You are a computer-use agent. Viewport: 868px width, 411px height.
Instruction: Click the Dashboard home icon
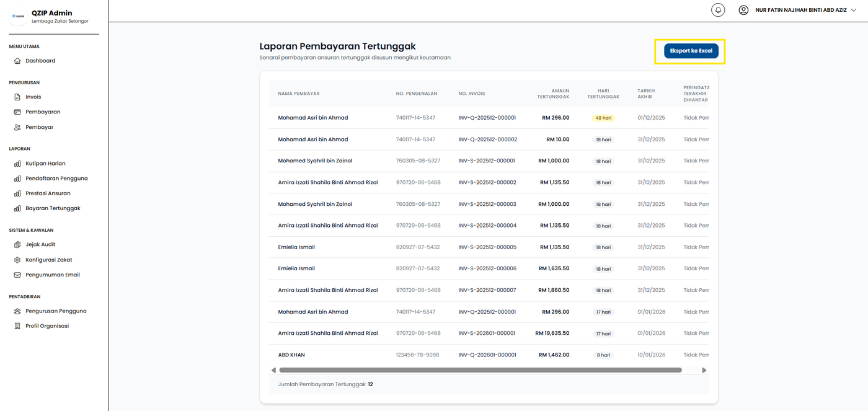(17, 61)
